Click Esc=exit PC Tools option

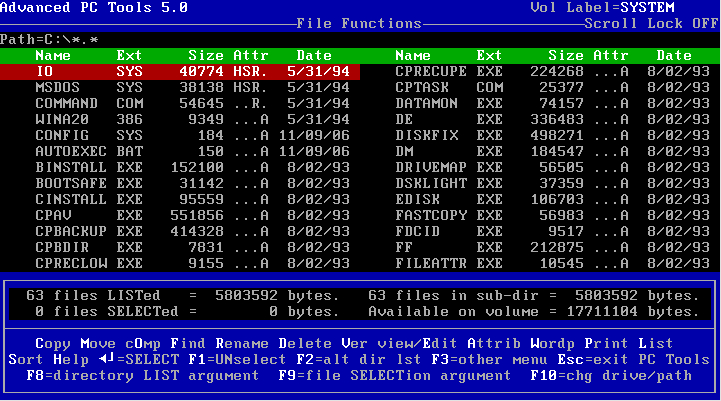(634, 359)
